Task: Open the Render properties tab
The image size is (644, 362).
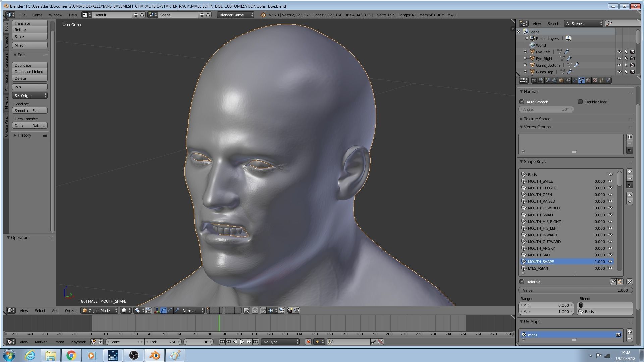Action: coord(535,80)
